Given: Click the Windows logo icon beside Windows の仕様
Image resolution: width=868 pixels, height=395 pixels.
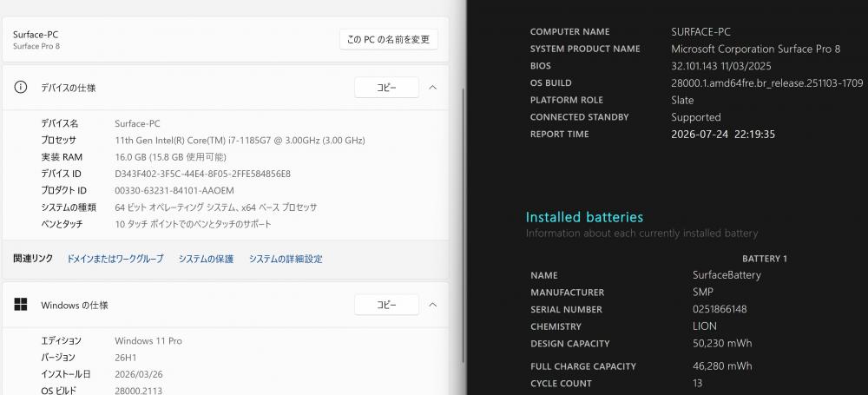Looking at the screenshot, I should click(21, 305).
